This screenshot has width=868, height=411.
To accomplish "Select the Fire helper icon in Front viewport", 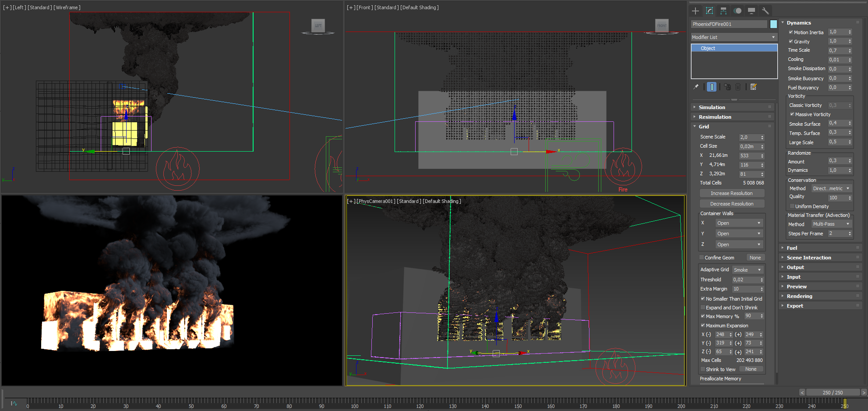I will pyautogui.click(x=623, y=167).
